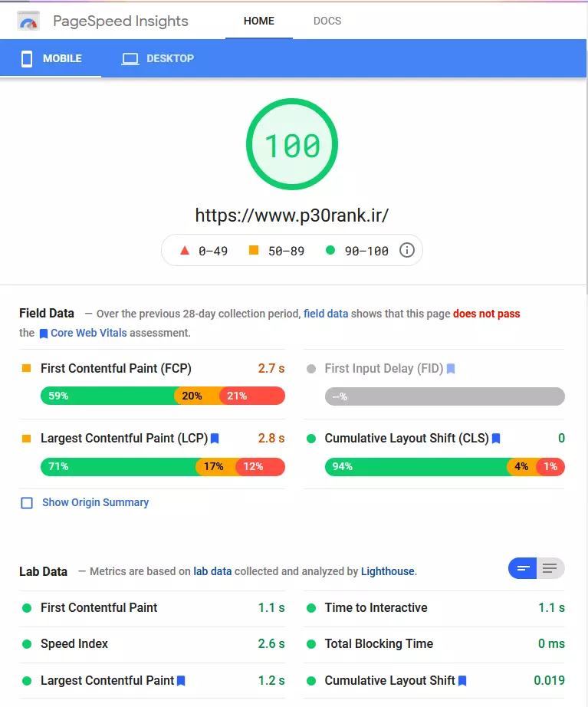
Task: Click bookmark icon beside First Input Delay
Action: (x=451, y=369)
